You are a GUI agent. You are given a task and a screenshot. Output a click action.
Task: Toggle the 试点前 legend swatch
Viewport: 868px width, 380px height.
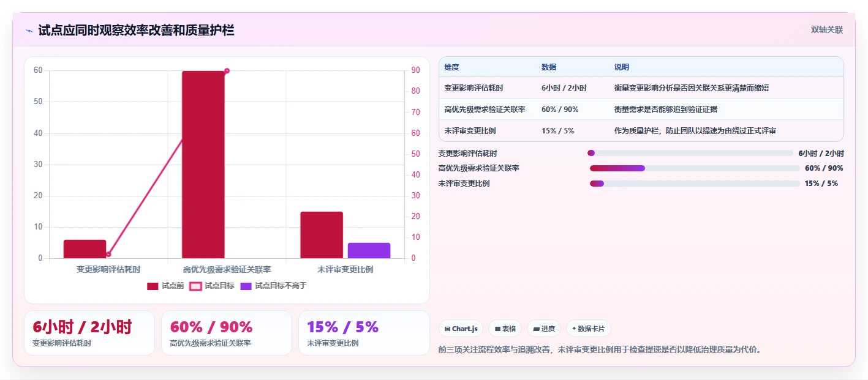[153, 286]
